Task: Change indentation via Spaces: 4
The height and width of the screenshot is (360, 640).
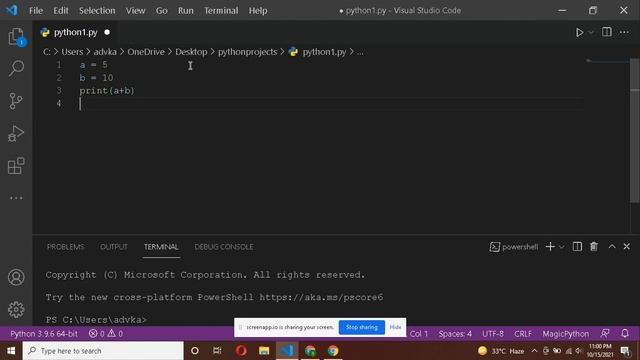Action: [455, 333]
